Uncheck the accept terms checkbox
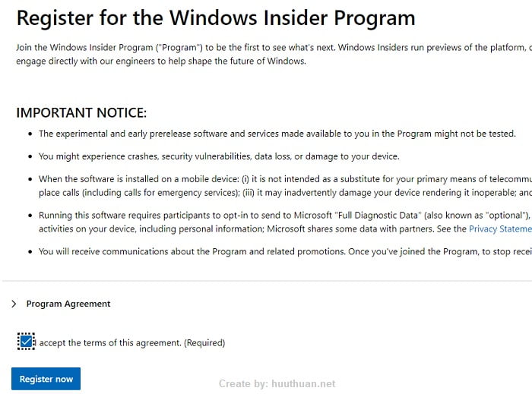 tap(26, 342)
